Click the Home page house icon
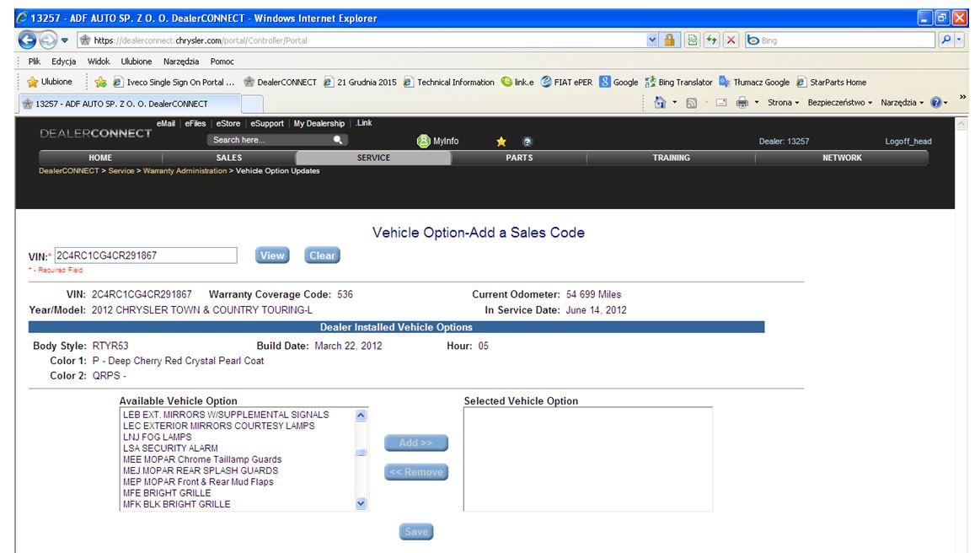The width and height of the screenshot is (980, 553). click(660, 103)
